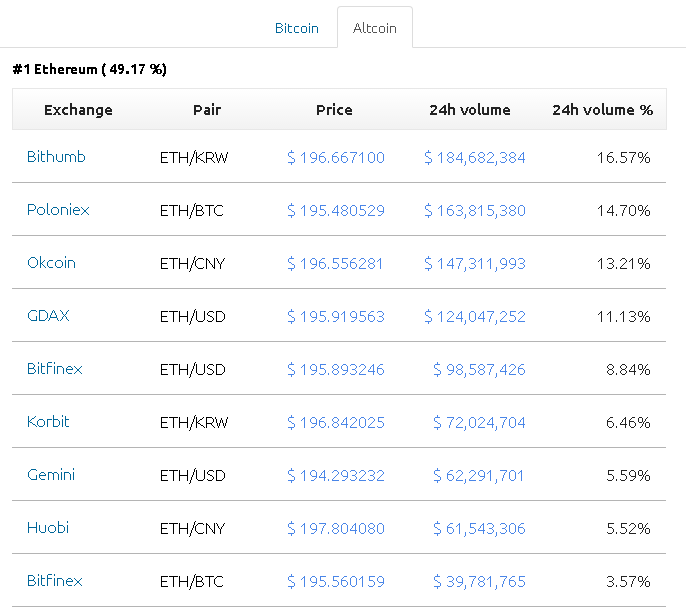The width and height of the screenshot is (686, 610).
Task: Click price $ 195.893246
Action: (x=336, y=369)
